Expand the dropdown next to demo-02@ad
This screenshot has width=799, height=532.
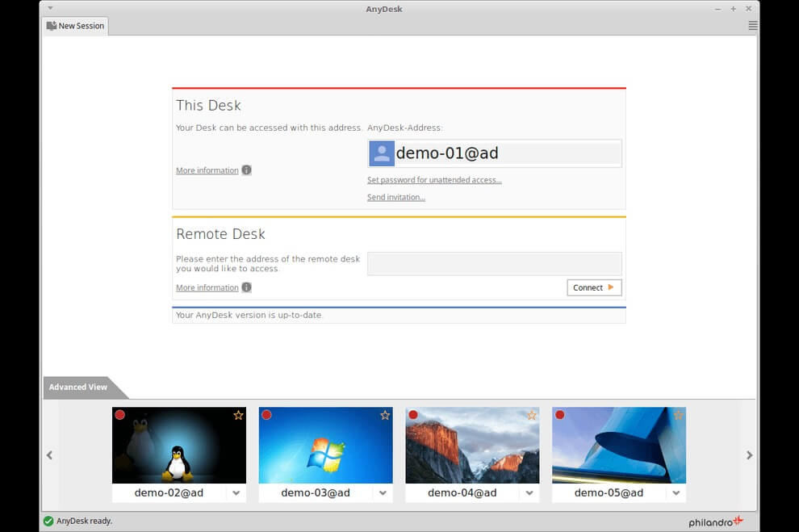236,492
